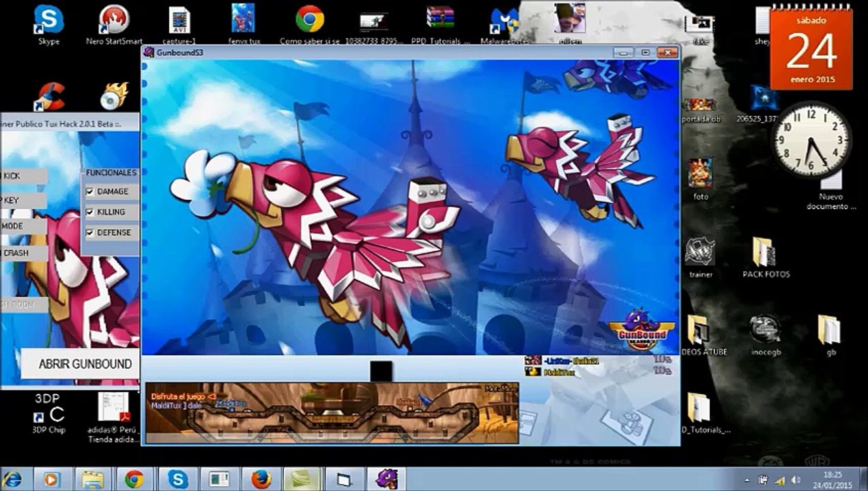Open the Malwarebytes desktop shortcut

pyautogui.click(x=506, y=24)
